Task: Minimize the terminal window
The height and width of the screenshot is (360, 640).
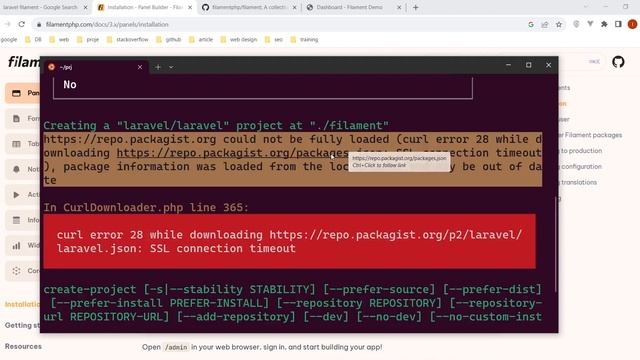Action: click(508, 65)
